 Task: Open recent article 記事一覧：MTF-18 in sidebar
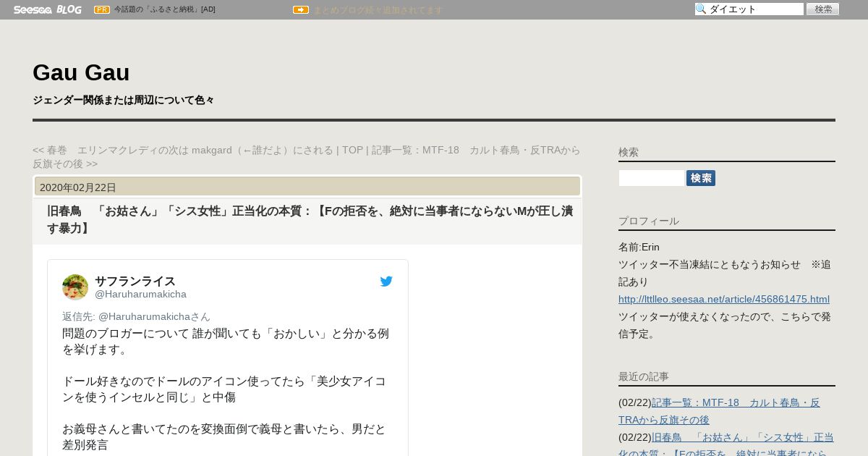(x=719, y=411)
